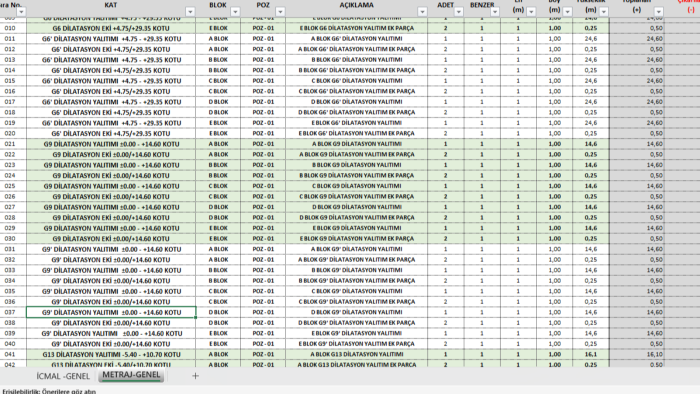This screenshot has height=394, width=700.
Task: Select the ADET cell in row 024
Action: pyautogui.click(x=446, y=175)
